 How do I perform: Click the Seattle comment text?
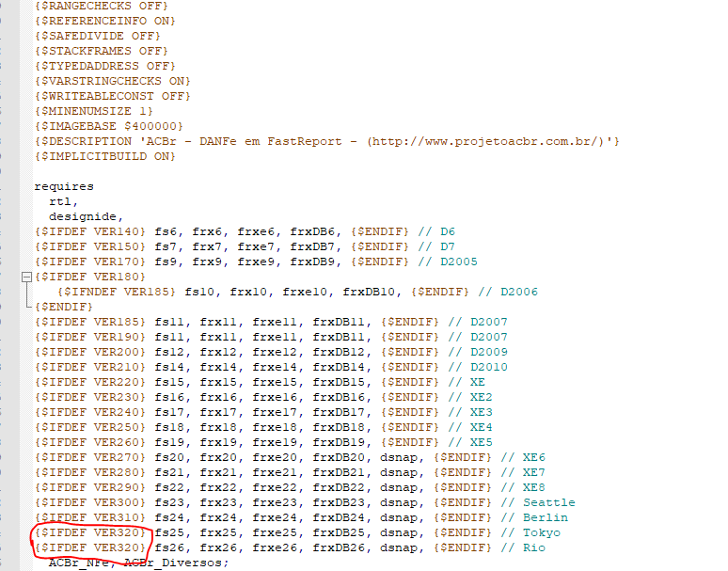click(x=549, y=502)
